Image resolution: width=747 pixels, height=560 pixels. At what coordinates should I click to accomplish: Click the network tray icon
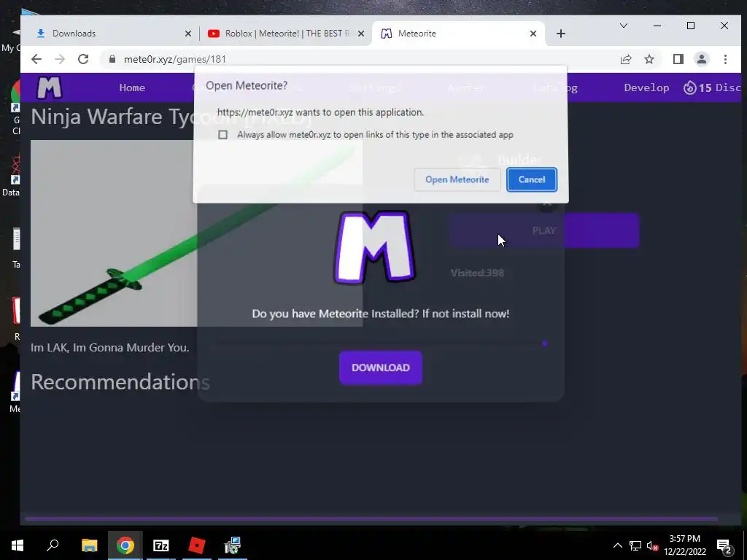635,545
